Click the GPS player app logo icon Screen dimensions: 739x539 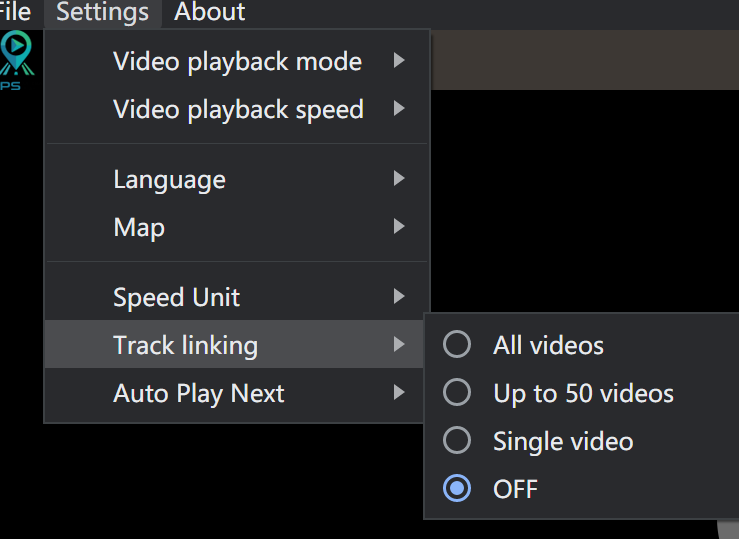coord(16,60)
